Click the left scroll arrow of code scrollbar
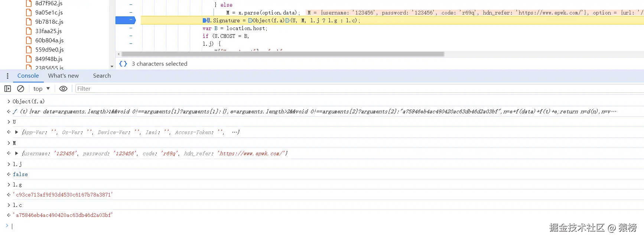 coord(118,54)
